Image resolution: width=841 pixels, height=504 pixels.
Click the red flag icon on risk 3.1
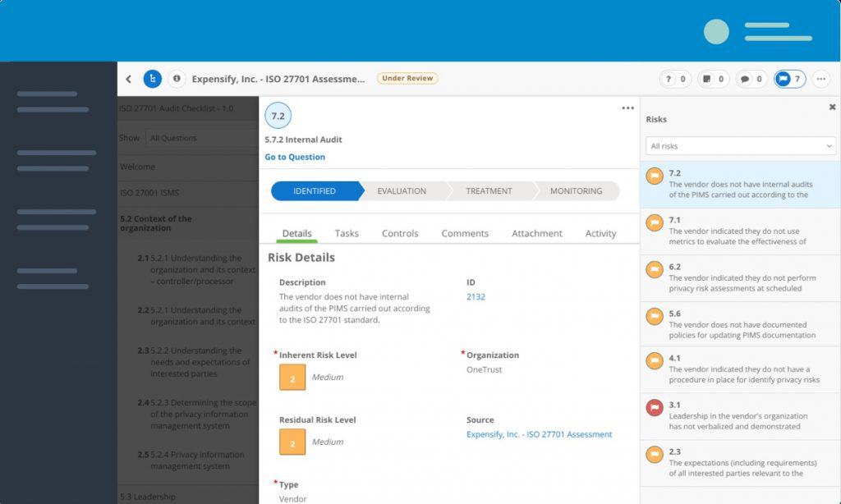point(654,407)
